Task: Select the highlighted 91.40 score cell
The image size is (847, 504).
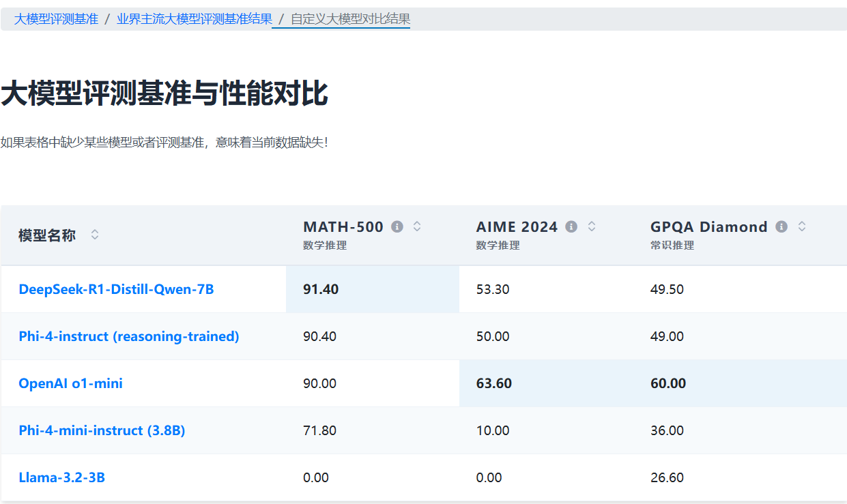Action: coord(373,289)
